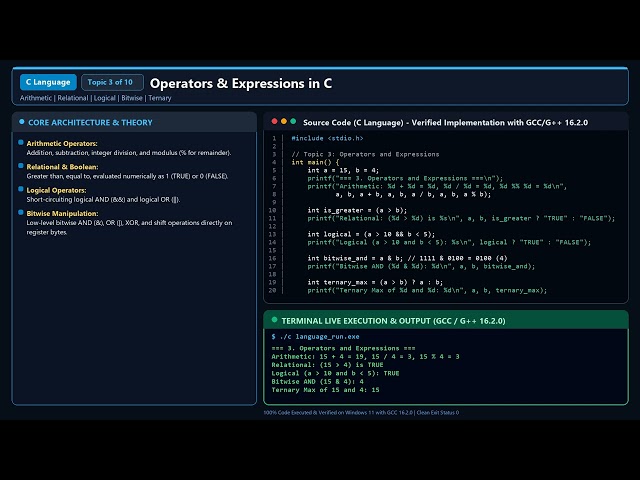Click the line int logical = (a > 10 && b < 5);
The width and height of the screenshot is (640, 480).
point(371,234)
